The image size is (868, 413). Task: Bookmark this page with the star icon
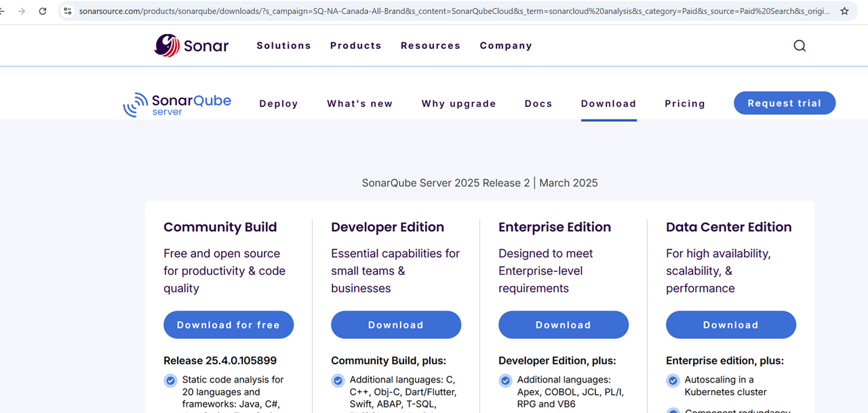tap(844, 11)
